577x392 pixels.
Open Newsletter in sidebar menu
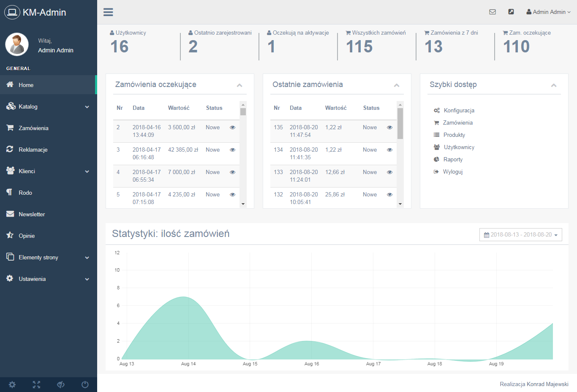click(48, 214)
